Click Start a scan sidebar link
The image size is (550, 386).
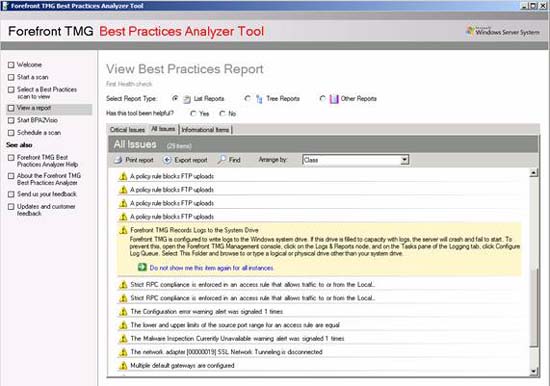(33, 77)
